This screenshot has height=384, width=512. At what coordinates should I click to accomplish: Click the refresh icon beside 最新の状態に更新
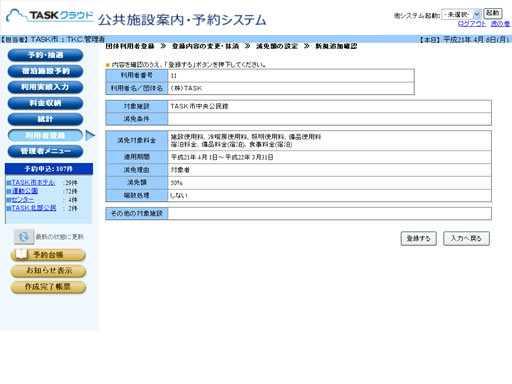(x=24, y=237)
